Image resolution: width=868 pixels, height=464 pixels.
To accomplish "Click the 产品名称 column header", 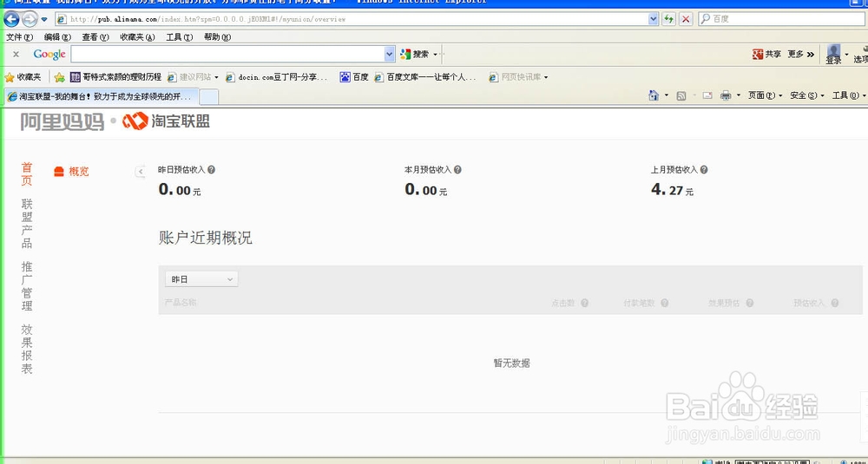I will [181, 303].
